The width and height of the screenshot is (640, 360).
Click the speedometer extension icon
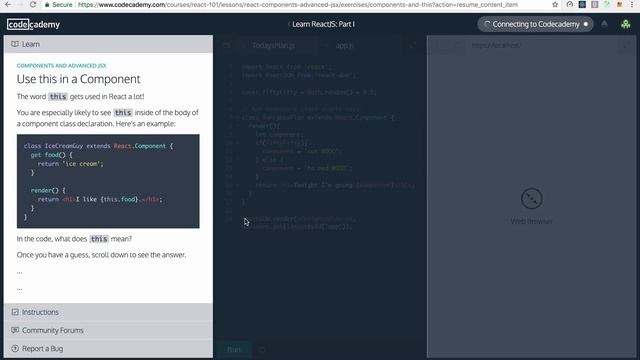[570, 4]
